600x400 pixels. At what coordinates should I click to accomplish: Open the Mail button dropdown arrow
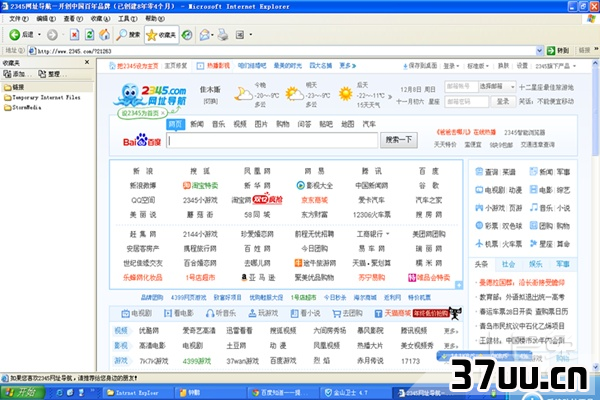pos(212,35)
